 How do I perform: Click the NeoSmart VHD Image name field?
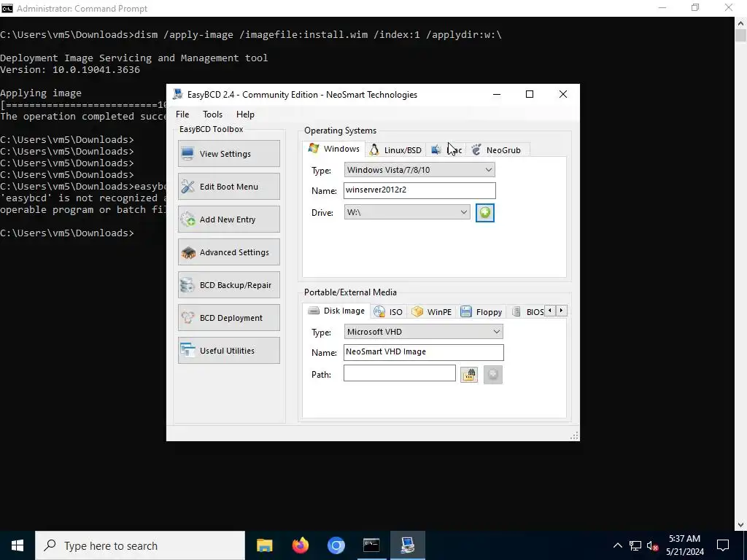(x=423, y=352)
